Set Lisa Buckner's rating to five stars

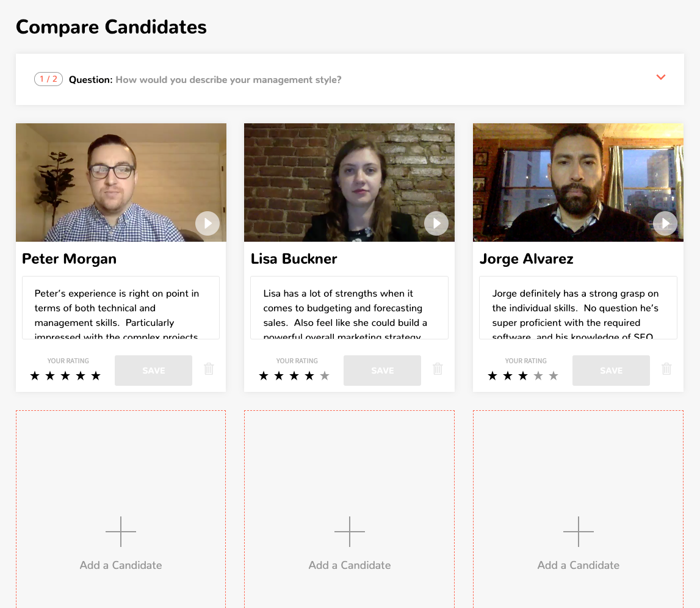tap(325, 376)
